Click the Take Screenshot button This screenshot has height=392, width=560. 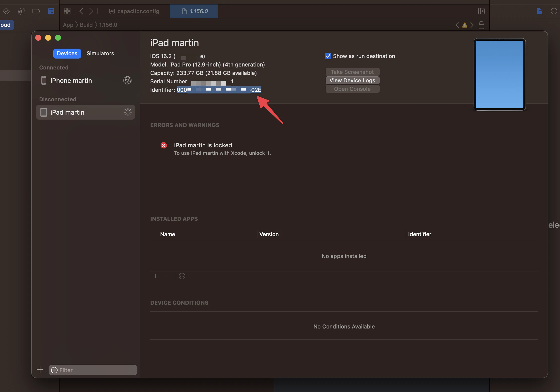coord(352,71)
